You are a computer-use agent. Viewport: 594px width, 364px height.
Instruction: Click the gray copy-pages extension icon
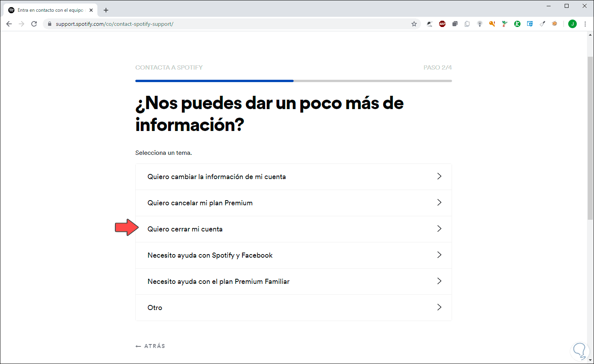coord(467,24)
